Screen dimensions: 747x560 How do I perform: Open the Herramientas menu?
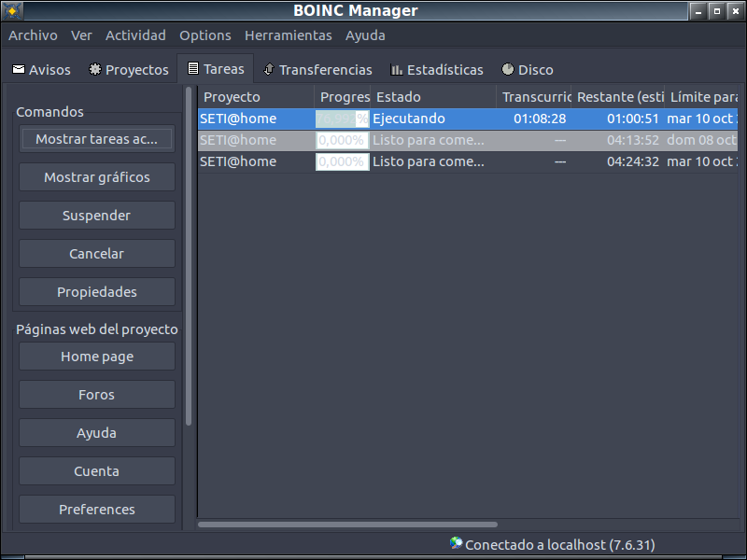[289, 35]
